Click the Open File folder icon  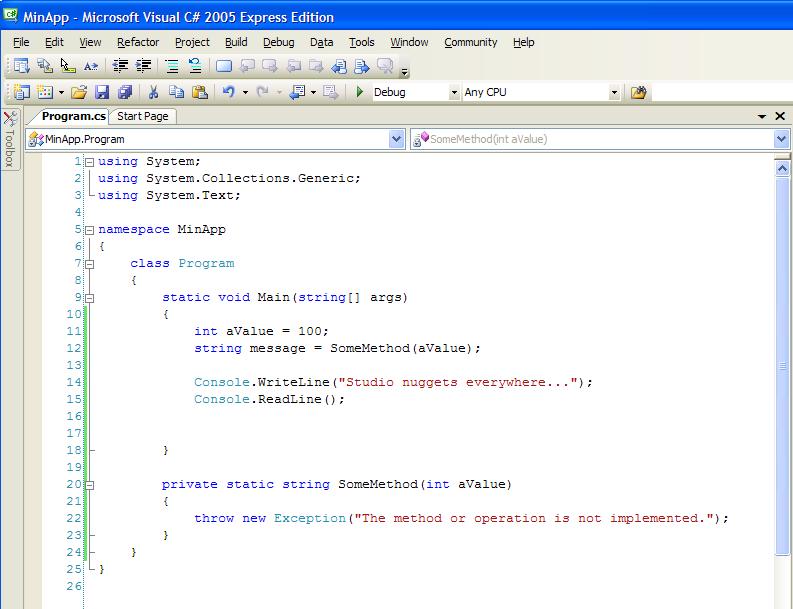click(x=79, y=92)
